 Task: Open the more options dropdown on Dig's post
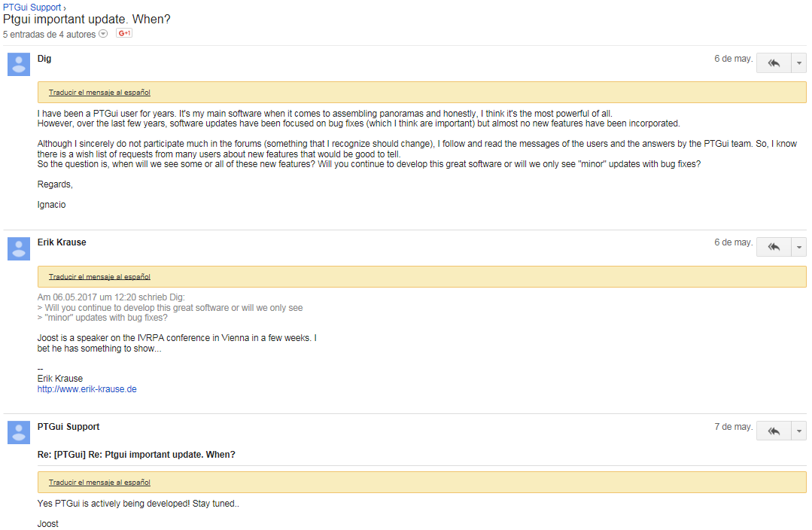799,63
